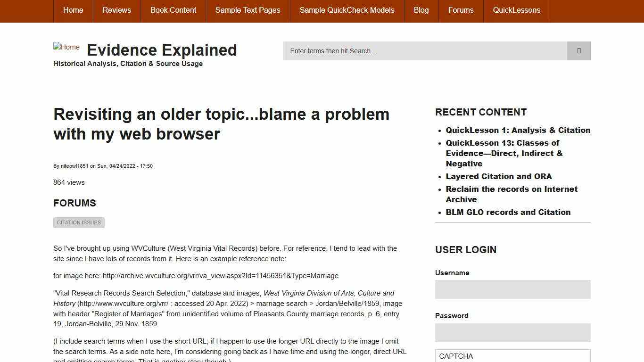
Task: Open the Reviews section
Action: coord(116,10)
